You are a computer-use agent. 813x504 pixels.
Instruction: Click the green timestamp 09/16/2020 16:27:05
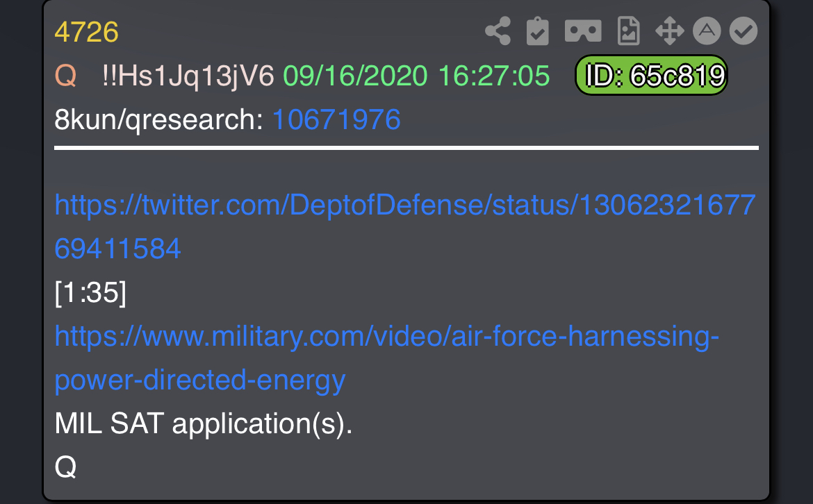(x=416, y=76)
